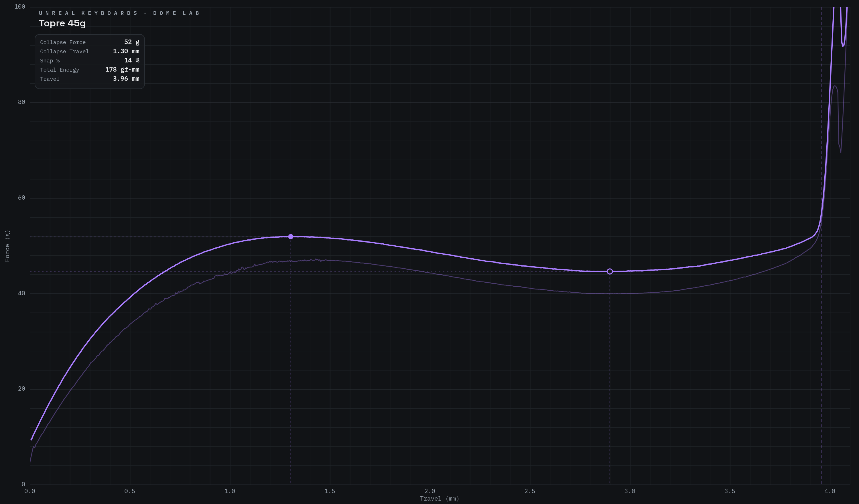The width and height of the screenshot is (859, 504).
Task: Click the Collapse Force value '52 g'
Action: (x=132, y=42)
